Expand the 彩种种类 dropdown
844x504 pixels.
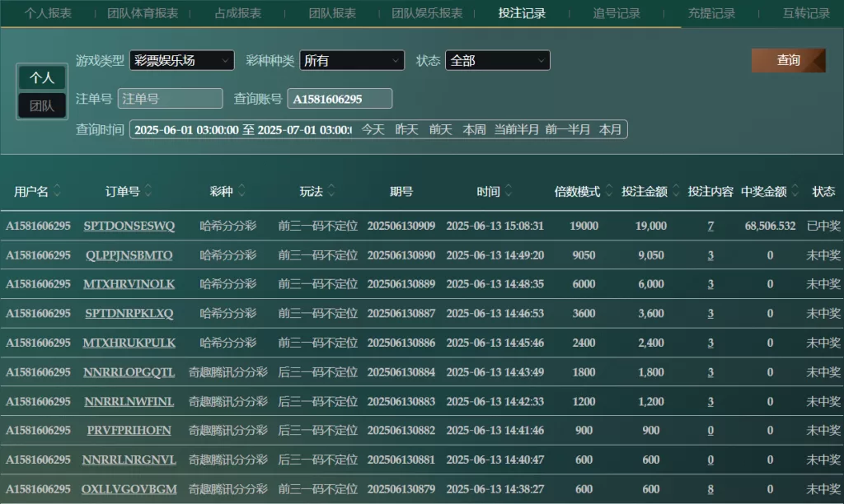352,60
